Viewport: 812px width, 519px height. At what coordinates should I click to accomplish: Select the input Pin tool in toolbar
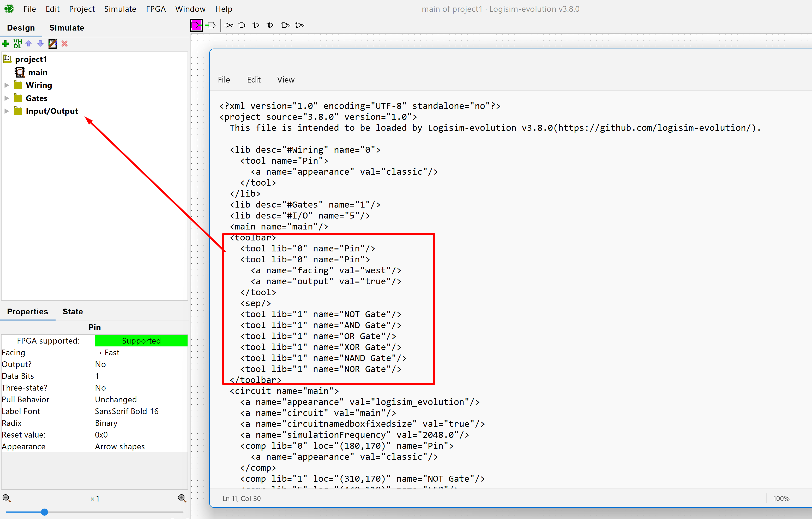point(196,25)
